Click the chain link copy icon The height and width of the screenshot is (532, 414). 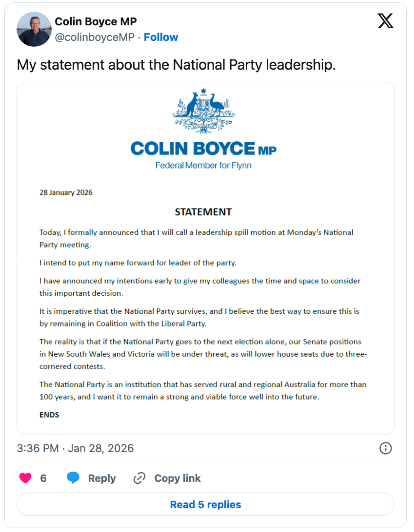(x=139, y=478)
